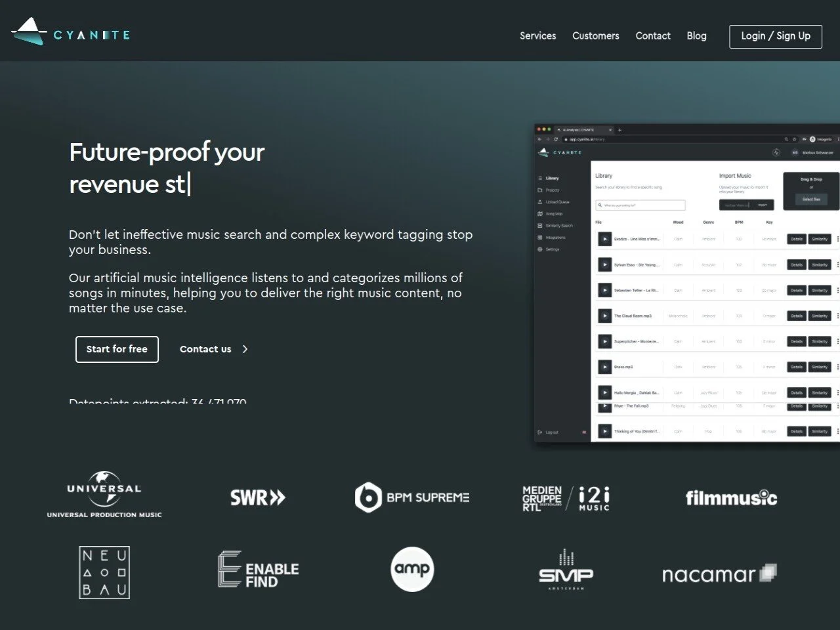The height and width of the screenshot is (630, 840).
Task: Play the Sébastien Tellier track
Action: pyautogui.click(x=604, y=290)
